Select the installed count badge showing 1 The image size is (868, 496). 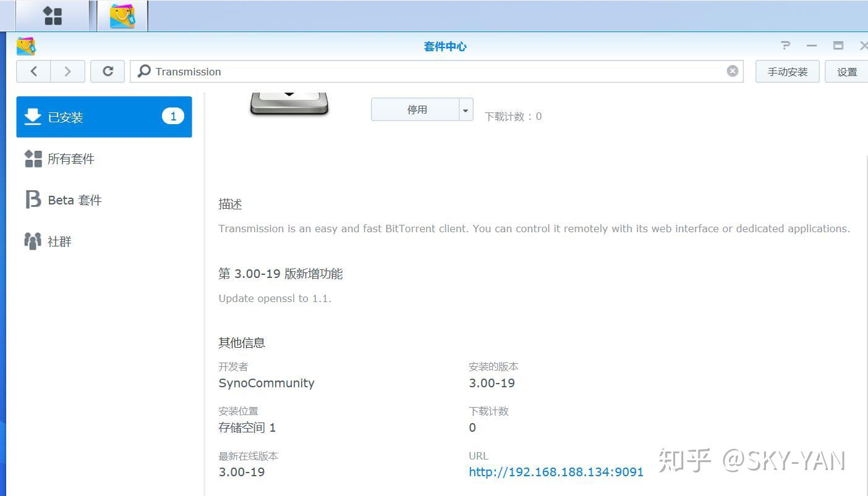[173, 116]
